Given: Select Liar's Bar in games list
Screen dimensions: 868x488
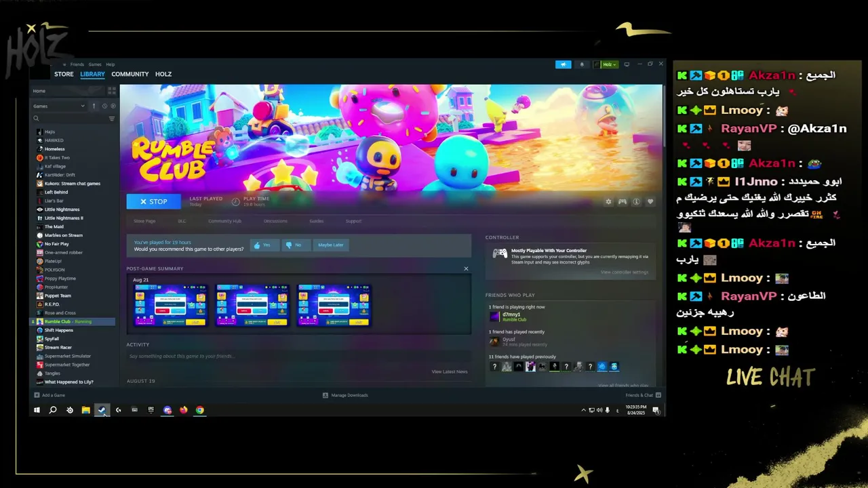Looking at the screenshot, I should pyautogui.click(x=54, y=201).
